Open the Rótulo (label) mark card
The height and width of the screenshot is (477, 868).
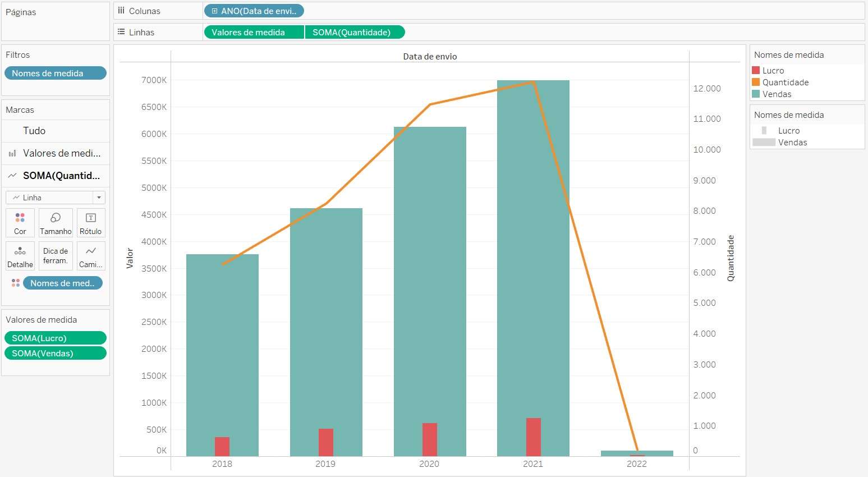(91, 223)
